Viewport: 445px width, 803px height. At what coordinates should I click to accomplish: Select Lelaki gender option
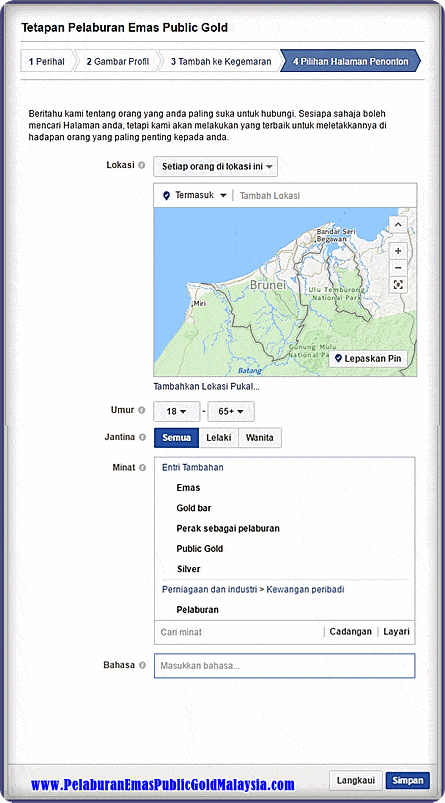[x=219, y=438]
